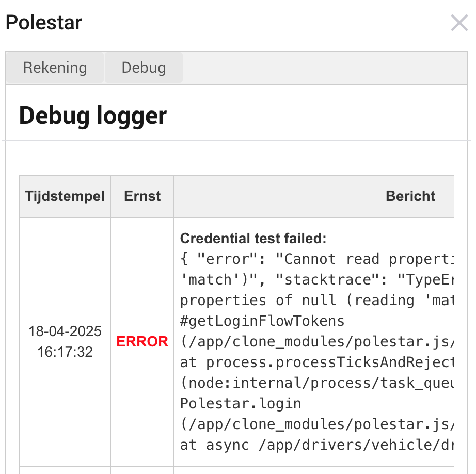
Task: Open the Debug tab
Action: [144, 68]
